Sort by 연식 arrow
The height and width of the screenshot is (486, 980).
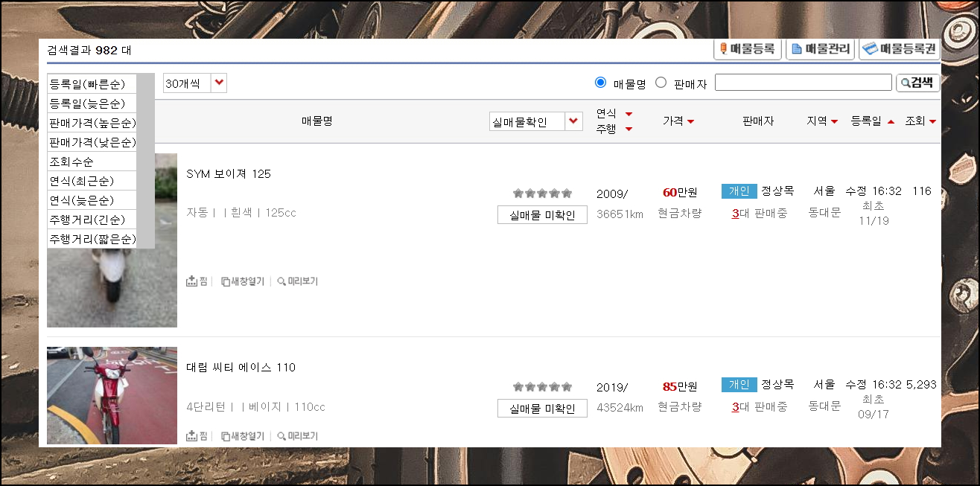(x=629, y=114)
